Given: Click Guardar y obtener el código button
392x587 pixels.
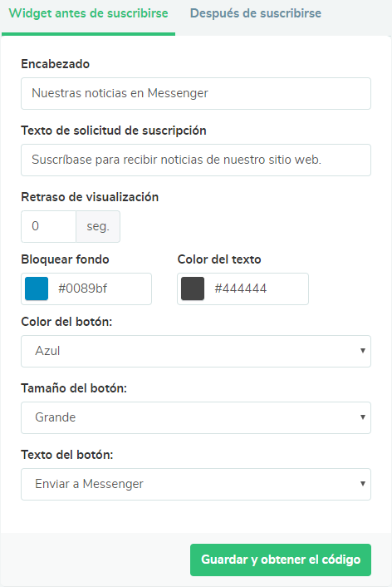Looking at the screenshot, I should [x=281, y=560].
